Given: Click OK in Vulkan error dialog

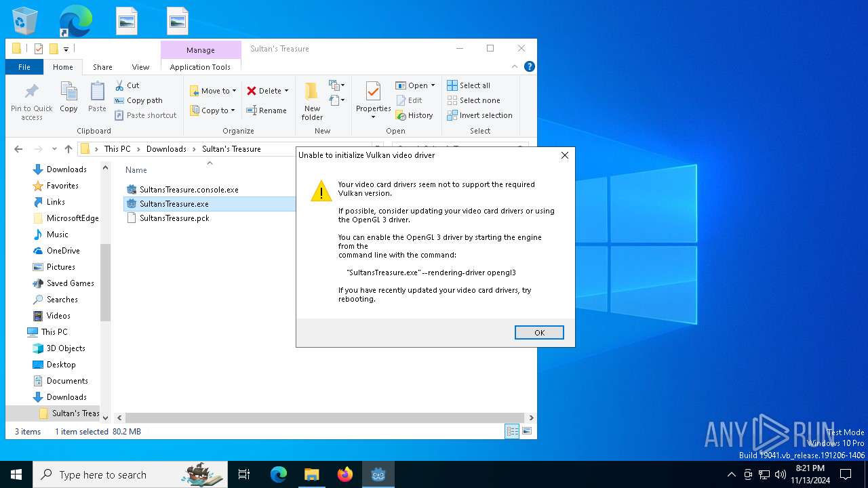Looking at the screenshot, I should tap(539, 332).
